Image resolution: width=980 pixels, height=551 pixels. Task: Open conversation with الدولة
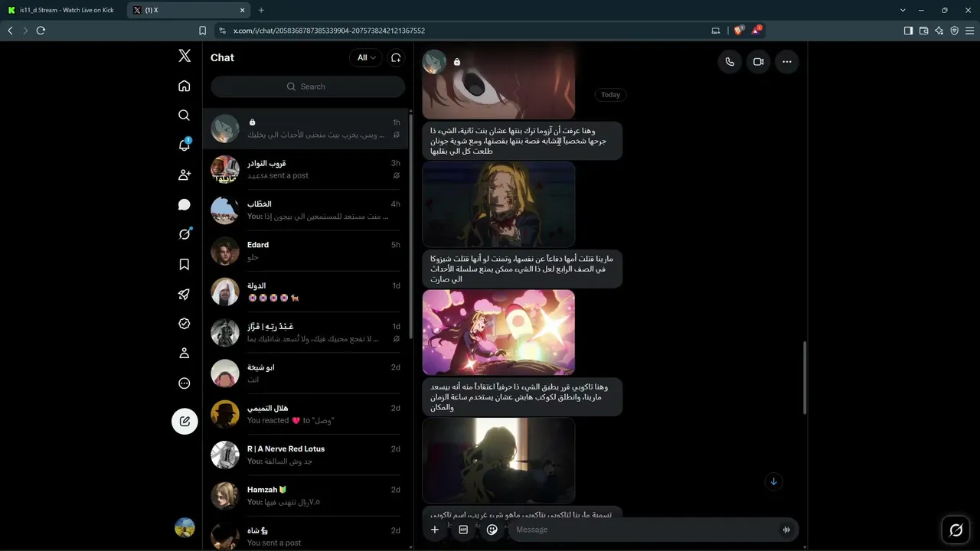[x=306, y=292]
